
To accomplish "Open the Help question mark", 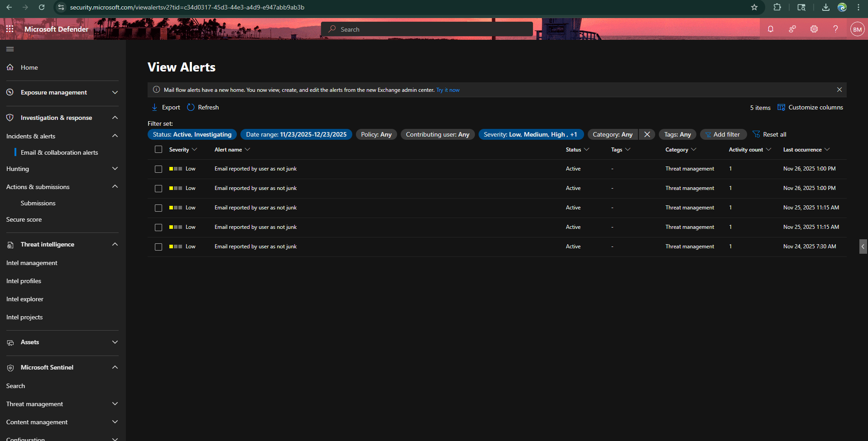I will tap(835, 28).
